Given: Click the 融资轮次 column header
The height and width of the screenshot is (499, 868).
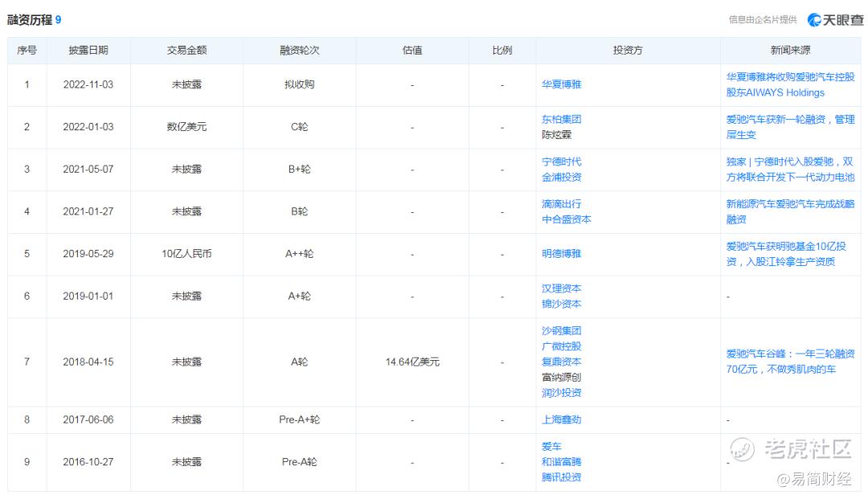Looking at the screenshot, I should pyautogui.click(x=300, y=51).
